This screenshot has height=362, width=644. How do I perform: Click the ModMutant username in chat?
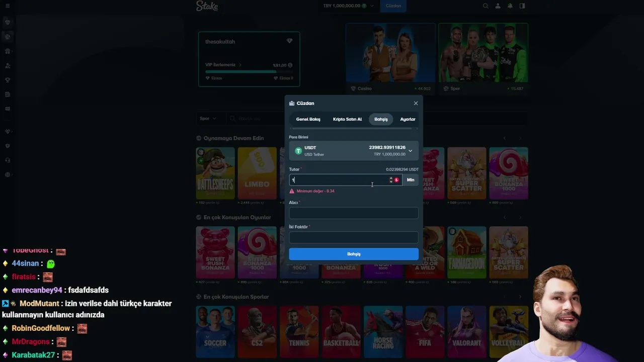coord(40,304)
